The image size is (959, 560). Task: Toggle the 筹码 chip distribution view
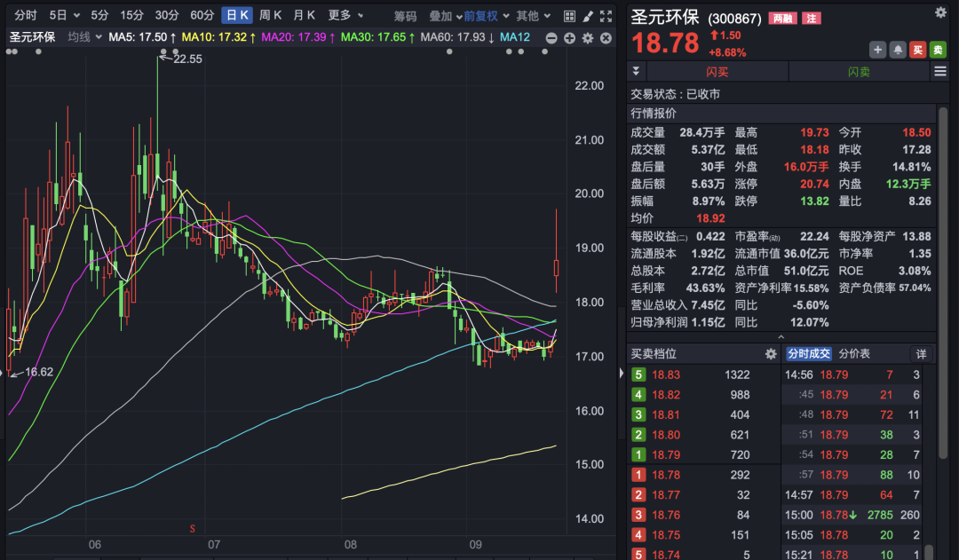pos(405,15)
